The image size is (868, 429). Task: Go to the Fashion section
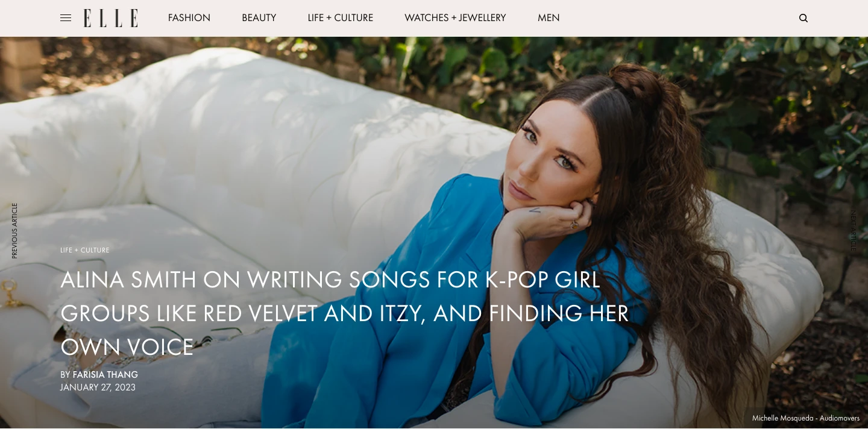189,18
